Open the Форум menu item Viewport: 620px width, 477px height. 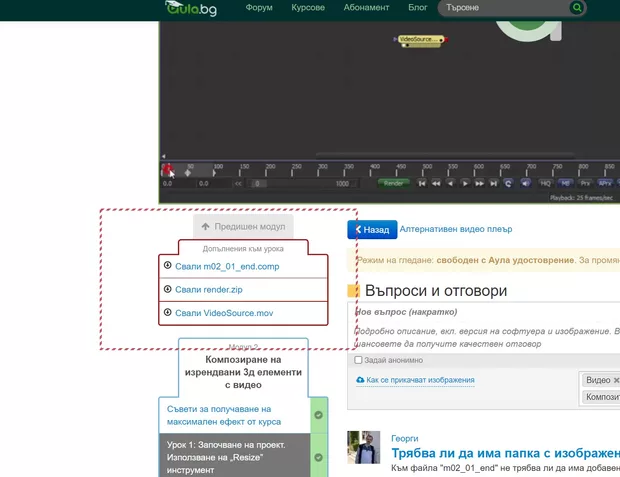[x=259, y=8]
